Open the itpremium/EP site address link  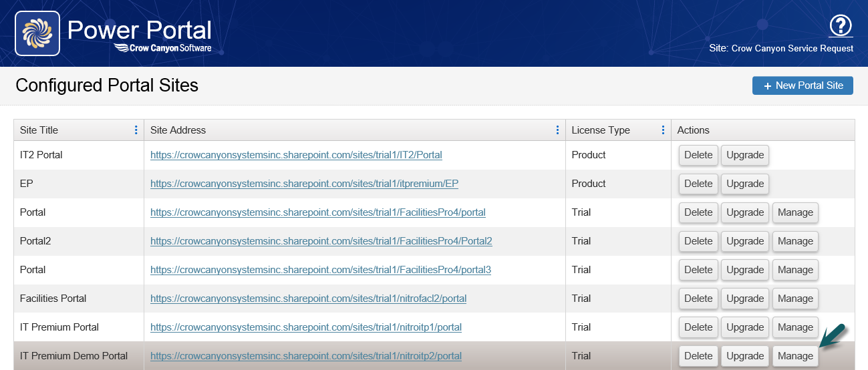click(x=304, y=184)
